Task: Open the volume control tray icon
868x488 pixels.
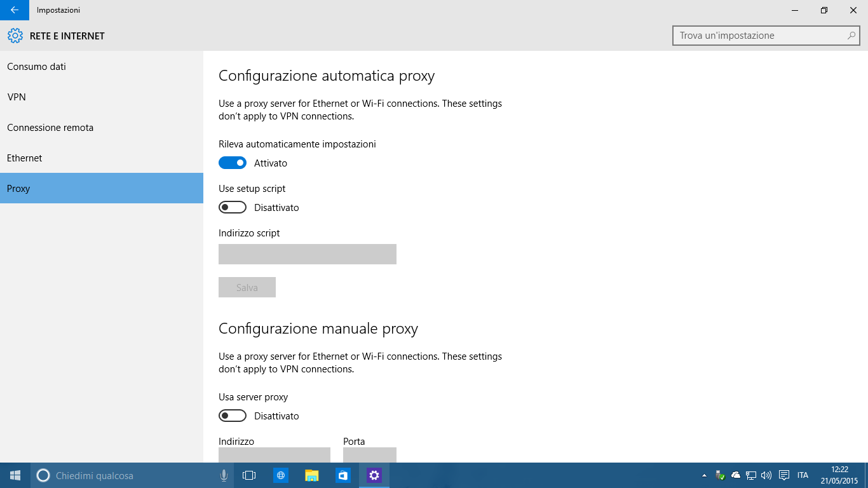Action: click(766, 475)
